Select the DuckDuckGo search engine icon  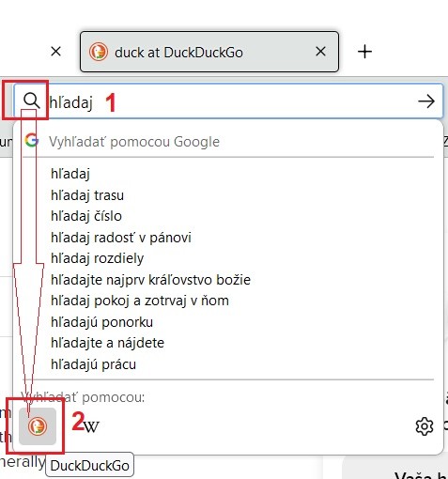pos(38,426)
